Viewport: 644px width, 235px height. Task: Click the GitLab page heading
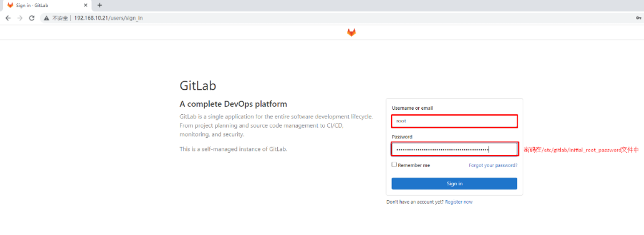coord(198,85)
